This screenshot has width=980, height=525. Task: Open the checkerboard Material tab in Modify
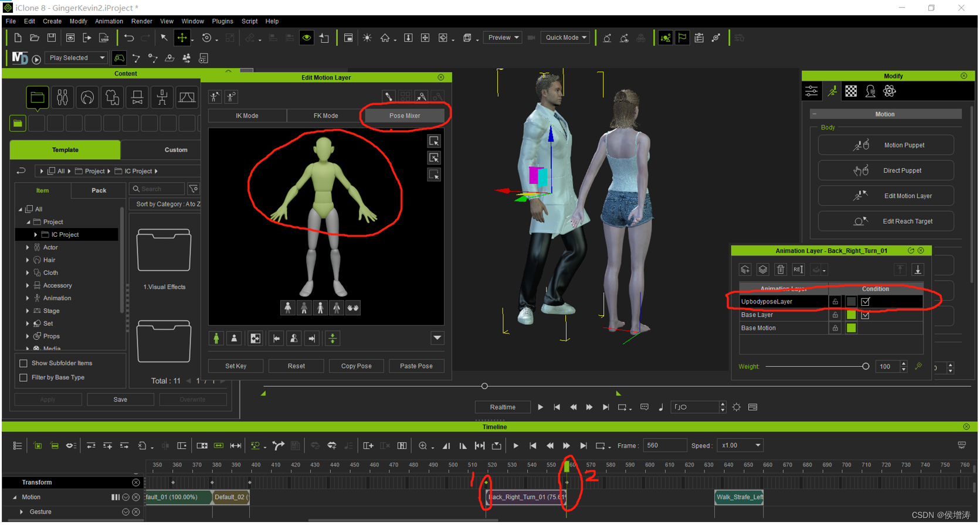point(851,91)
